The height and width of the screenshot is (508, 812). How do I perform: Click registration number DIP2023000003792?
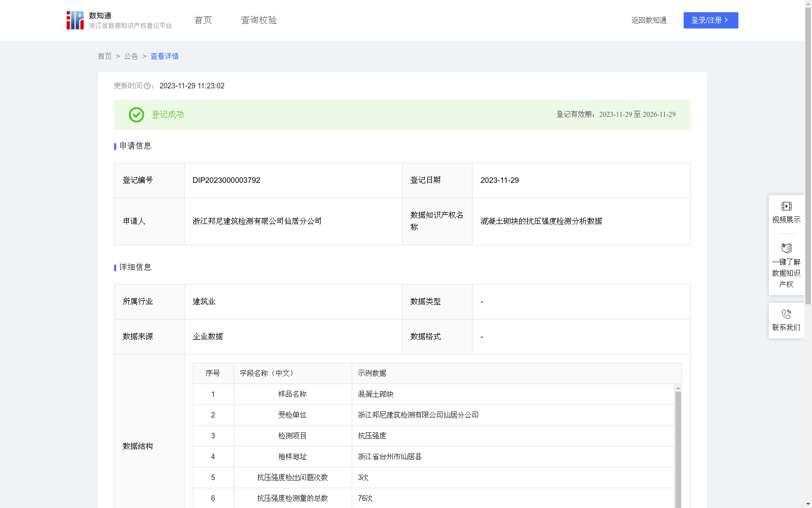pos(226,180)
